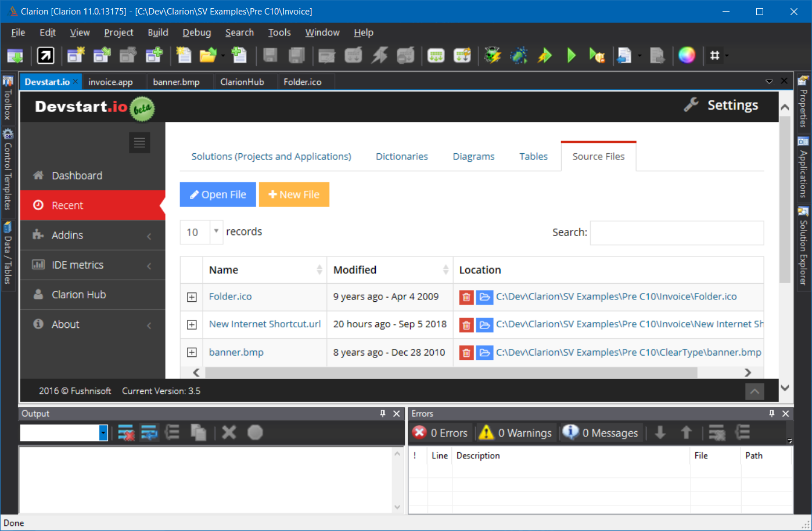Open the records-per-page dropdown

click(x=216, y=232)
